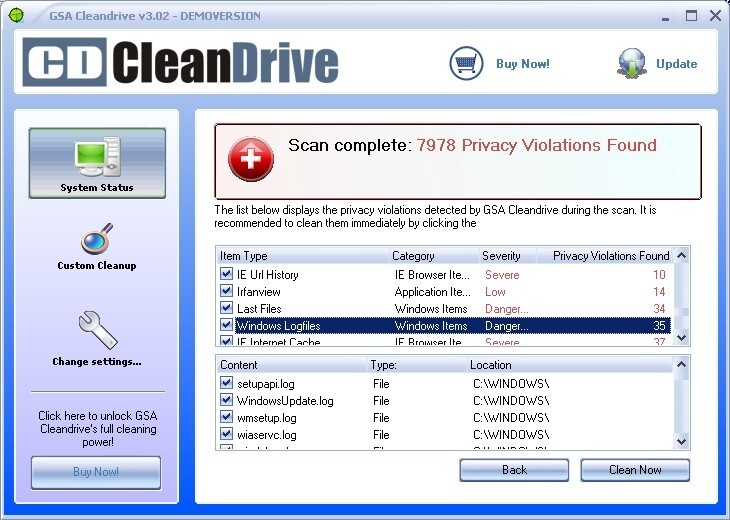Click Application Ite... category of Irfanview
This screenshot has width=730, height=520.
pyautogui.click(x=433, y=292)
